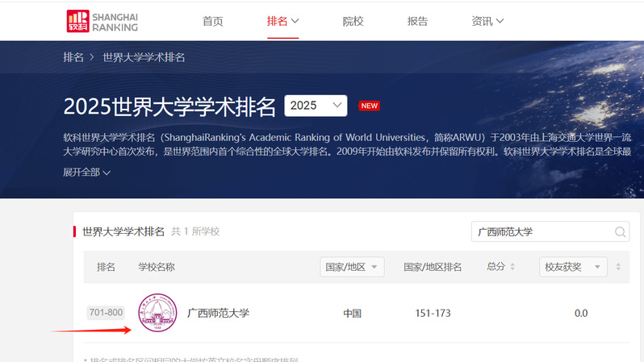Click the 学校名称 column header
The height and width of the screenshot is (362, 644).
[157, 267]
